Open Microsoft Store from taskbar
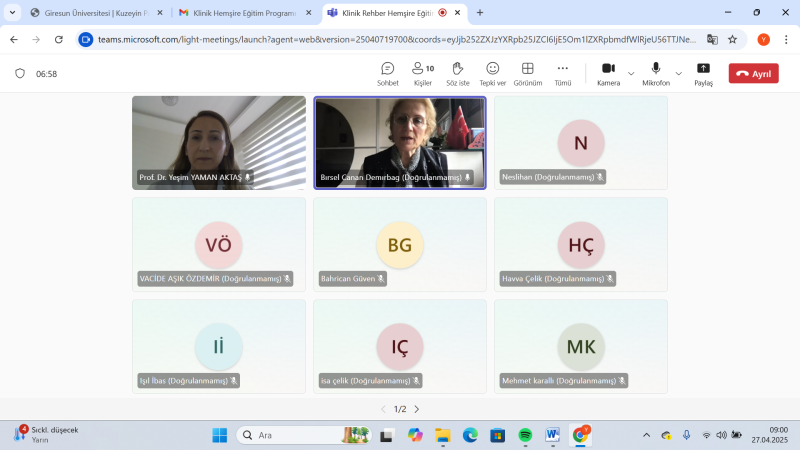The width and height of the screenshot is (800, 450). pyautogui.click(x=497, y=435)
